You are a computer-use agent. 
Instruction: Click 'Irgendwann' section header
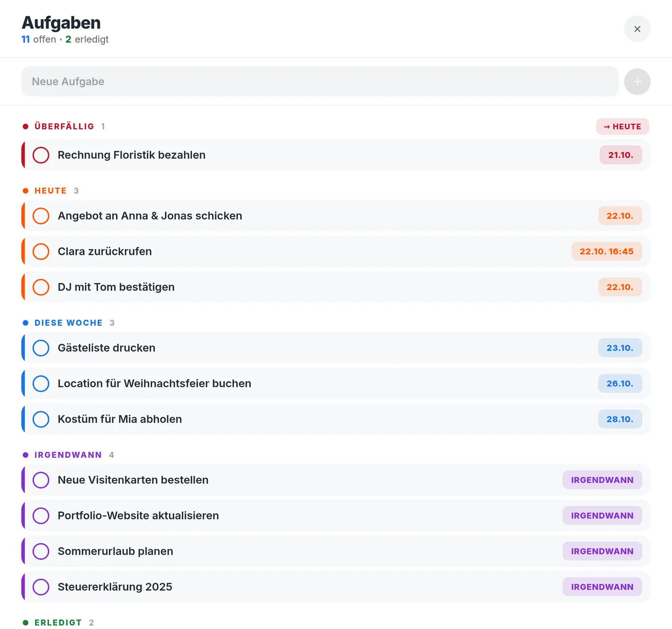pos(68,455)
